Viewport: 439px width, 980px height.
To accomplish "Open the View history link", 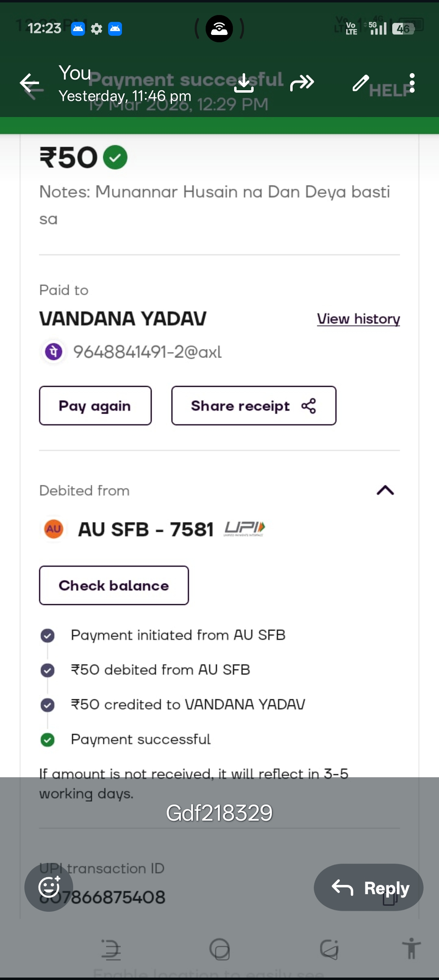I will click(358, 319).
